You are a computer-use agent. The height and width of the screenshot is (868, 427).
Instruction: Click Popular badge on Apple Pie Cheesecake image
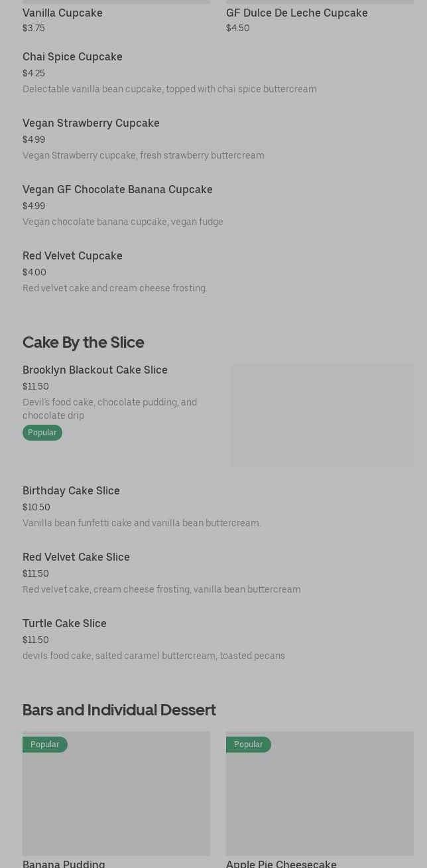[x=249, y=745]
